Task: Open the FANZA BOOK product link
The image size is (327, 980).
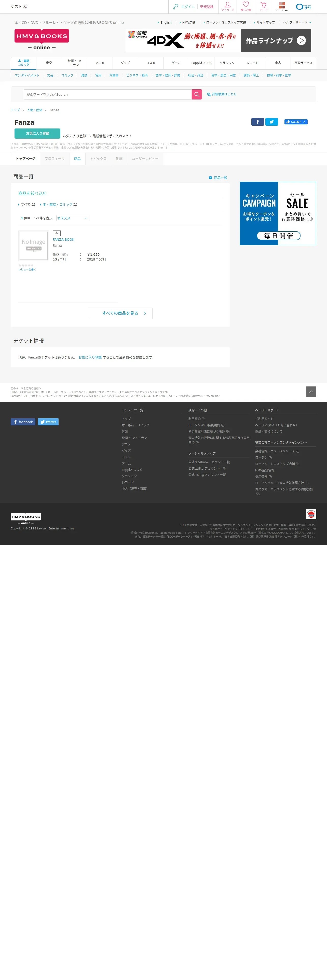Action: click(x=64, y=240)
